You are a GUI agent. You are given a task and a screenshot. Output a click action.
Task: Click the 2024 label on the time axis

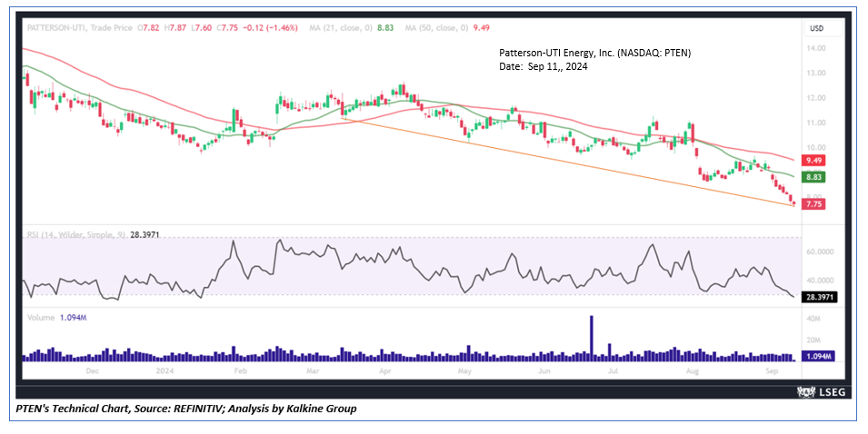(165, 371)
